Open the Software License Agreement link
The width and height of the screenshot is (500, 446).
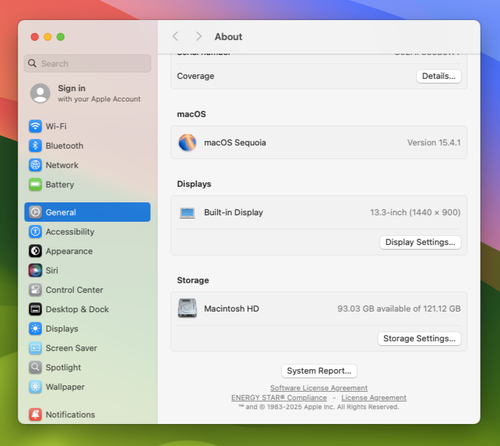tap(319, 388)
